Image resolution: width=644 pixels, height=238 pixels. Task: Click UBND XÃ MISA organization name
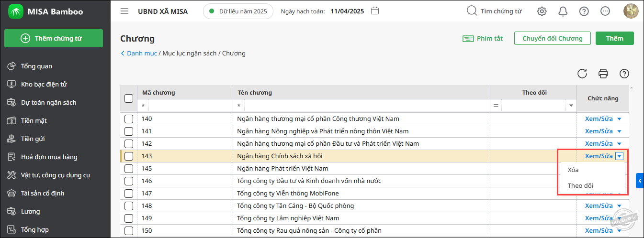(163, 11)
